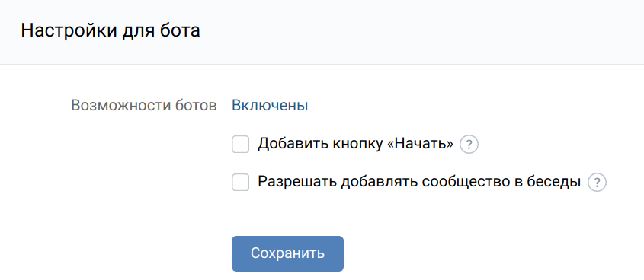Toggle the community-in-chats checkbox square
This screenshot has height=280, width=644.
click(x=241, y=183)
